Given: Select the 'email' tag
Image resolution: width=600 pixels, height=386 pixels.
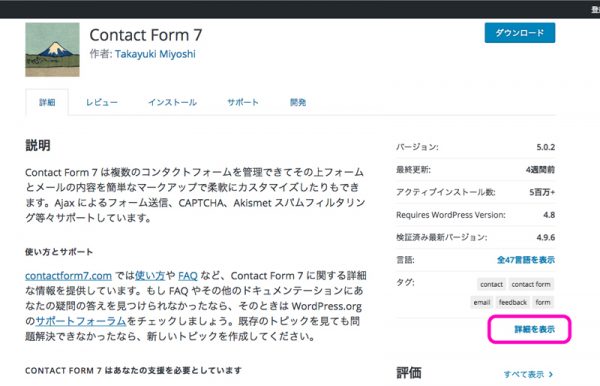Looking at the screenshot, I should click(482, 302).
